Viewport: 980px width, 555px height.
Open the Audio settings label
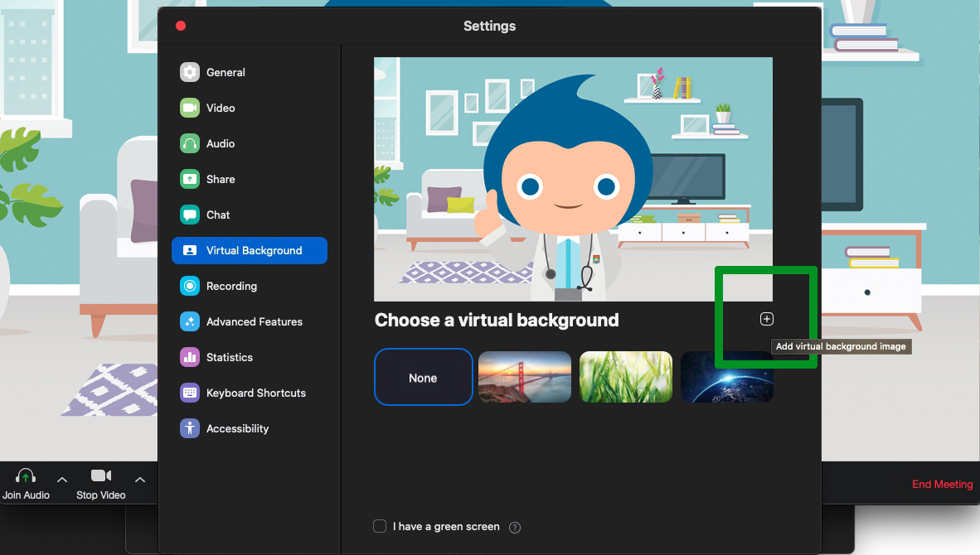pos(221,143)
